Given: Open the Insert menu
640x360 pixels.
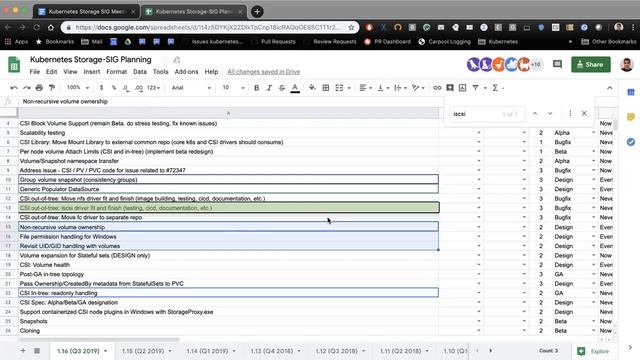Looking at the screenshot, I should click(x=91, y=72).
